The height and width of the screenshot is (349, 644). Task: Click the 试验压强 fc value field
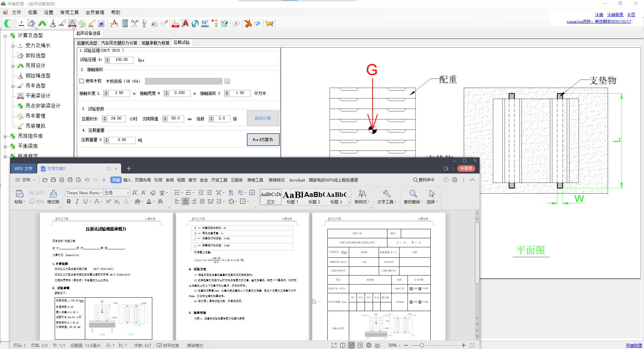click(122, 60)
